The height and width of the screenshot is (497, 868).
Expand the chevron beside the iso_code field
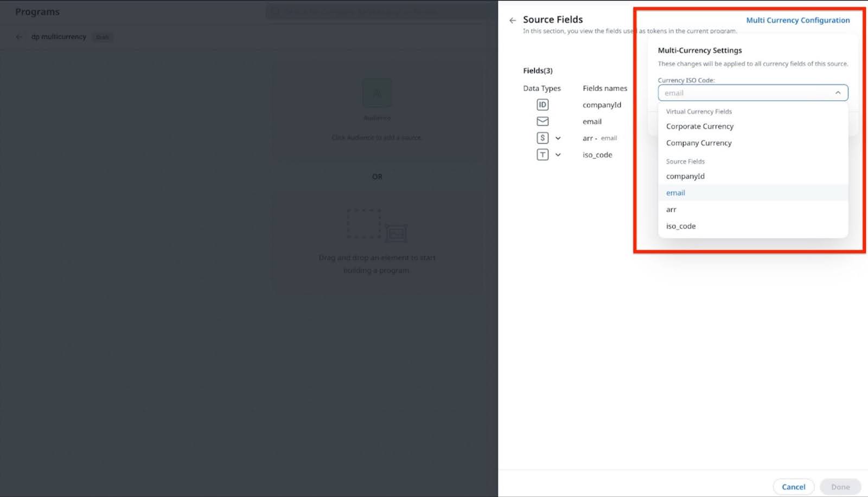point(558,154)
